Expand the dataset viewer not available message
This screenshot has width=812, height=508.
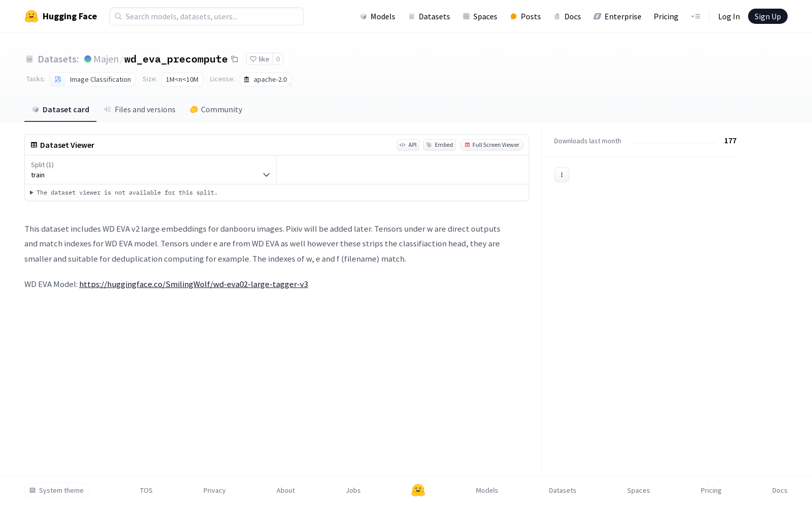pyautogui.click(x=124, y=193)
